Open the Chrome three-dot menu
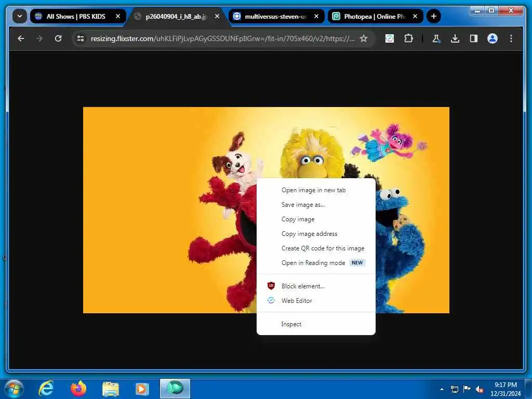The image size is (532, 399). 511,38
